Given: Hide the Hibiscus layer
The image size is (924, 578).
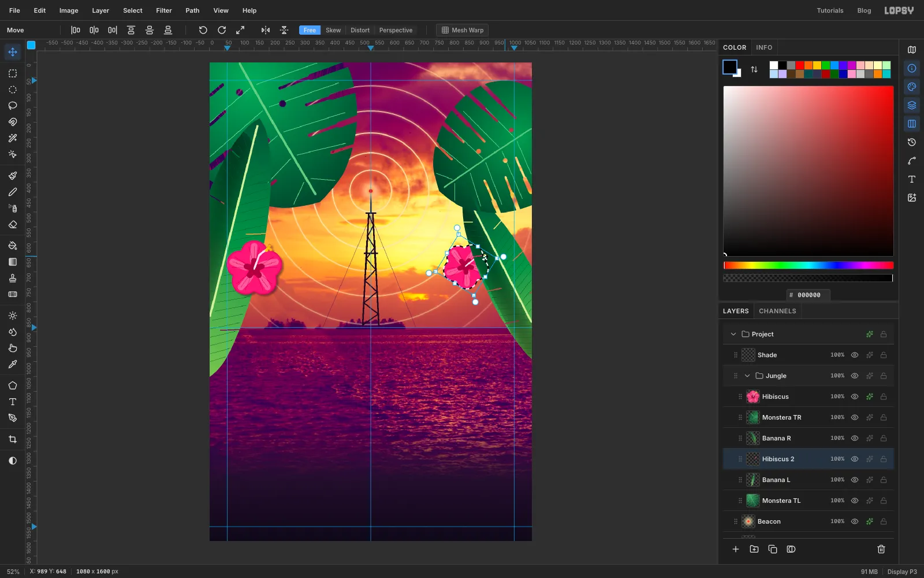Looking at the screenshot, I should click(x=855, y=397).
